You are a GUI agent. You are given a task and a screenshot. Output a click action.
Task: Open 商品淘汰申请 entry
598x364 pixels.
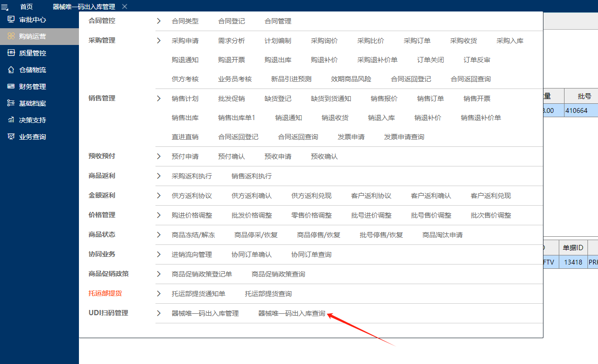pyautogui.click(x=443, y=235)
